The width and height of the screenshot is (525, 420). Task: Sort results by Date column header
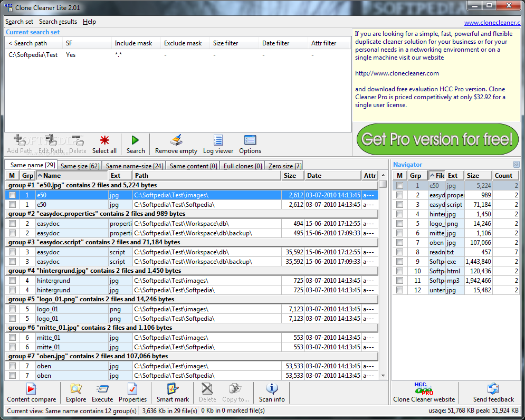pyautogui.click(x=332, y=176)
